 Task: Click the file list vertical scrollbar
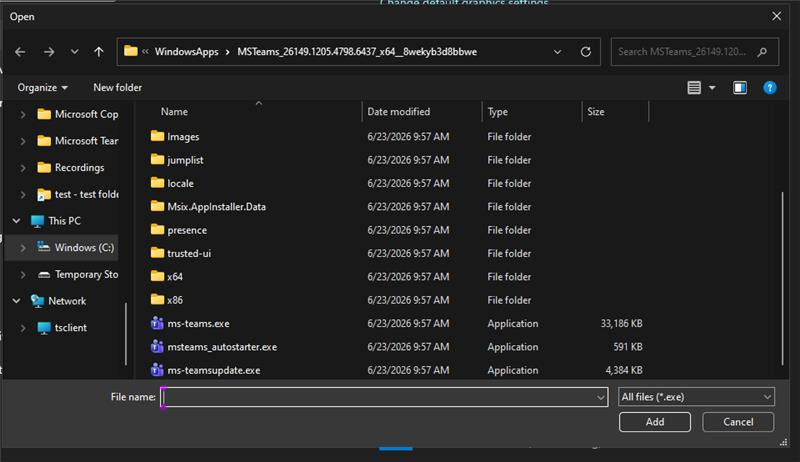(782, 278)
